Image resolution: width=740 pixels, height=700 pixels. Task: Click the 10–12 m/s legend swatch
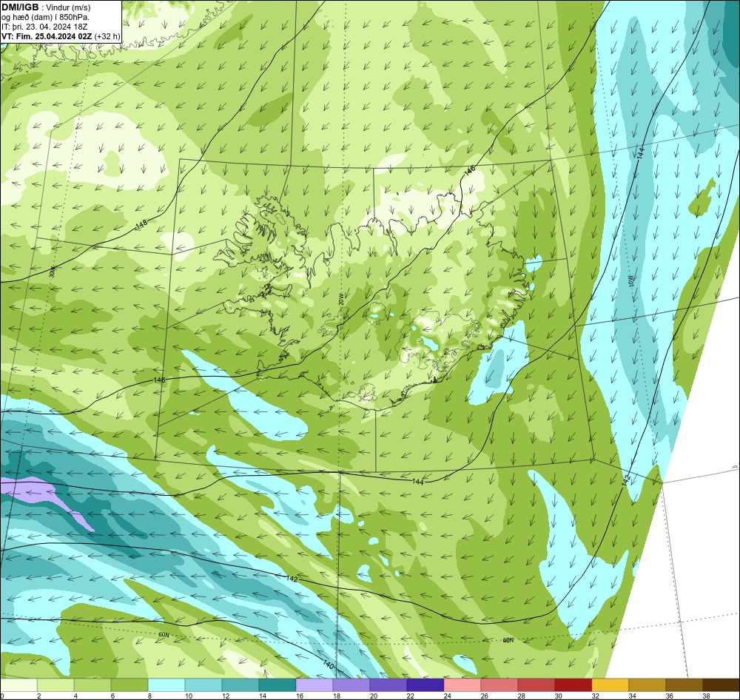(x=203, y=685)
